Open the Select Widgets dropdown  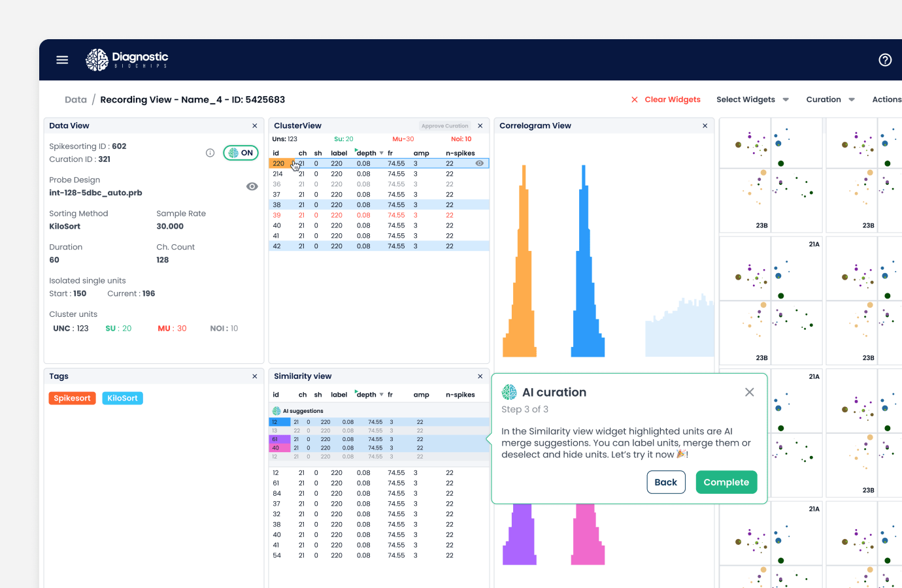point(753,99)
